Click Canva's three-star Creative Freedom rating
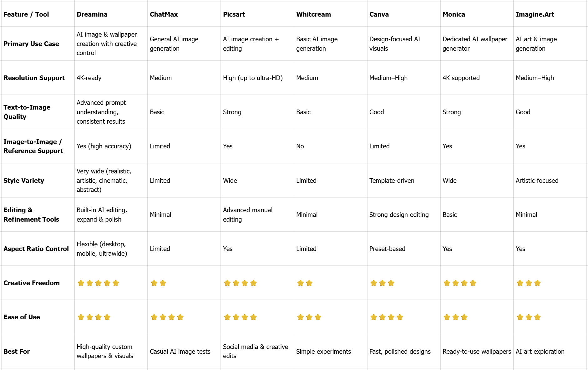 point(382,283)
